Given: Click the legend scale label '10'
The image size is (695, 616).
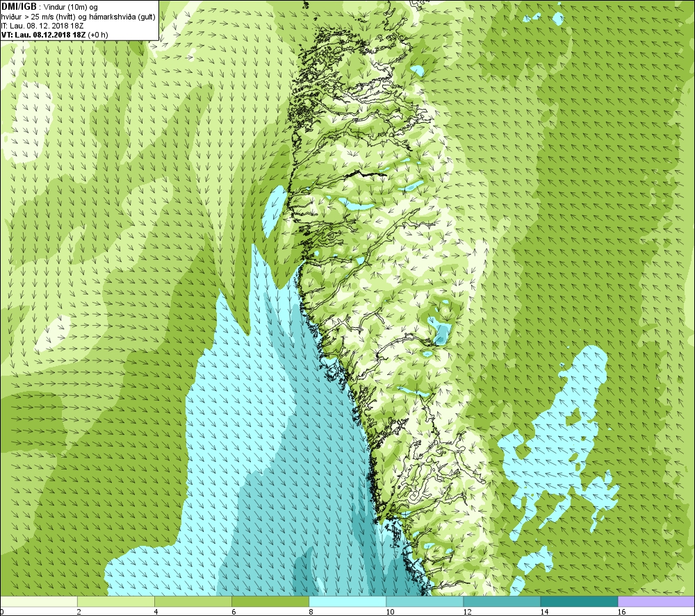Looking at the screenshot, I should click(390, 612).
